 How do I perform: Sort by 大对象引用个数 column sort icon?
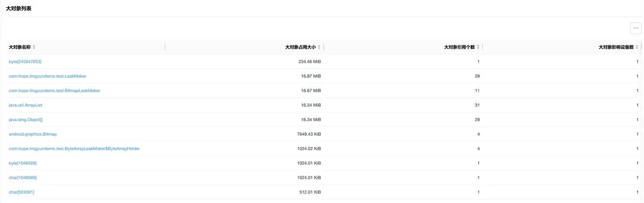[x=478, y=47]
